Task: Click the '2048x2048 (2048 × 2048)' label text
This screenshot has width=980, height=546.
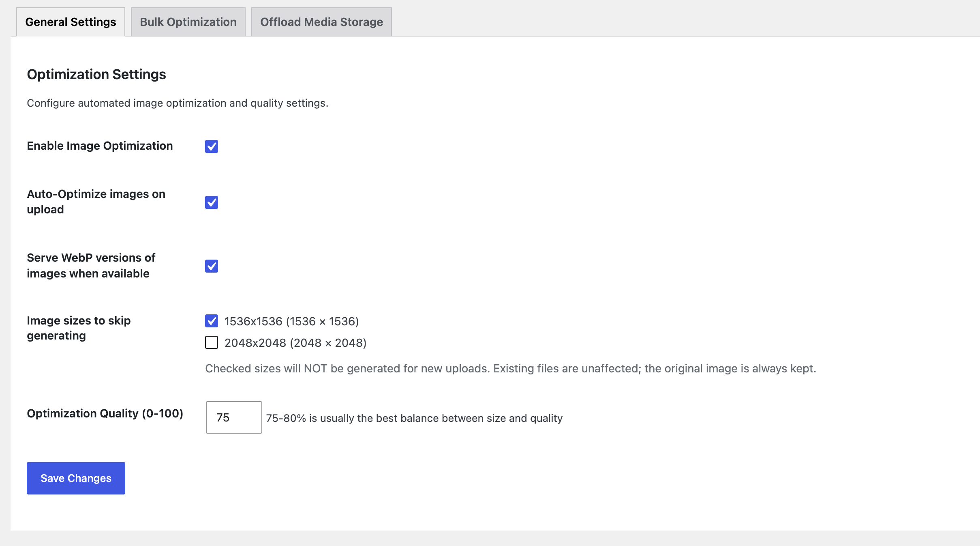Action: click(x=295, y=343)
